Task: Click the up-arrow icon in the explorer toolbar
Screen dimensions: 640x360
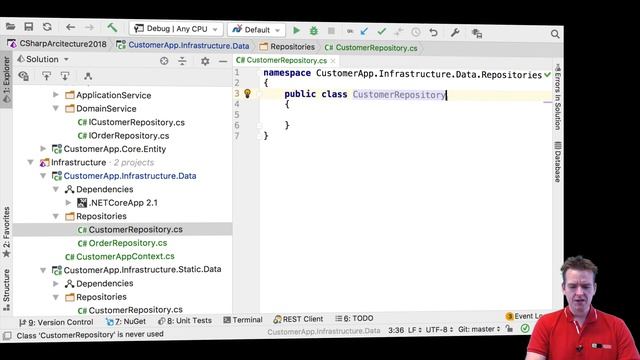Action: (47, 76)
